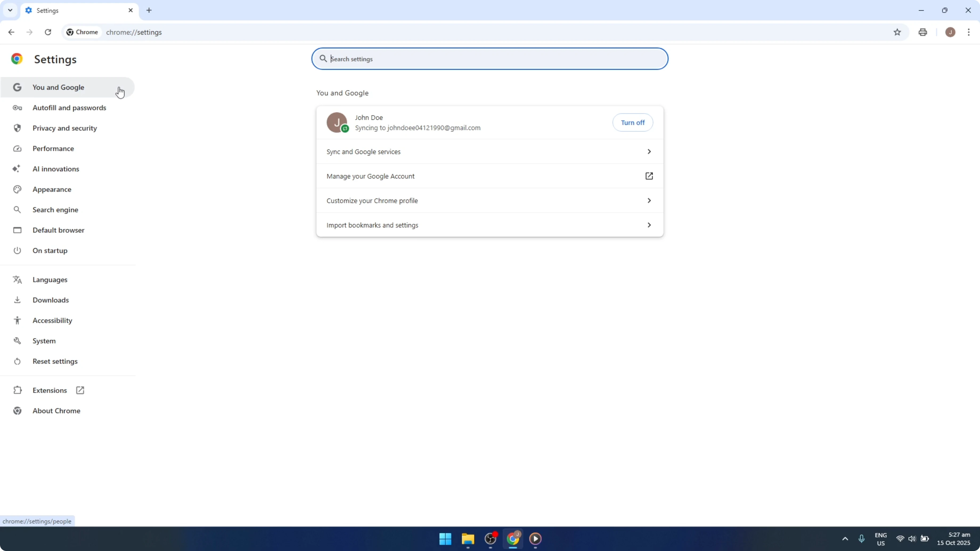Viewport: 980px width, 551px height.
Task: Select the Performance speedometer icon
Action: tap(17, 148)
